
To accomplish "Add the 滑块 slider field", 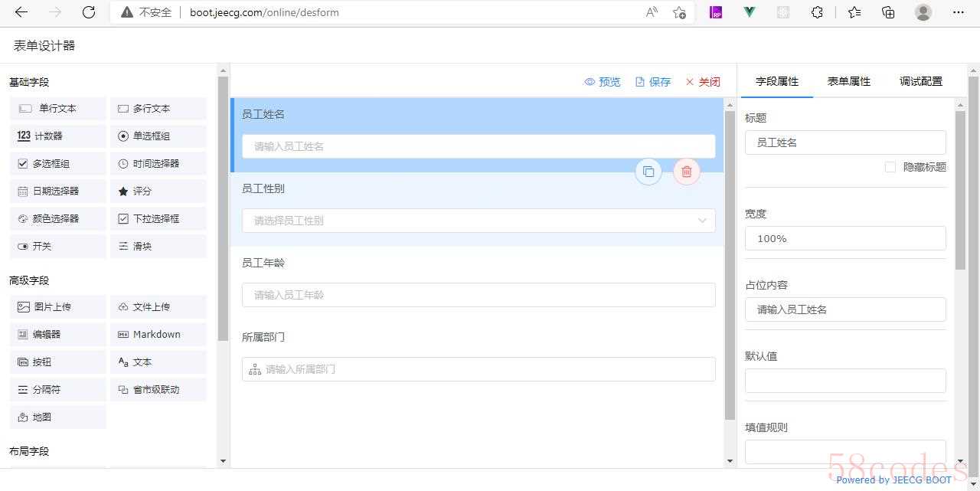I will click(x=158, y=247).
